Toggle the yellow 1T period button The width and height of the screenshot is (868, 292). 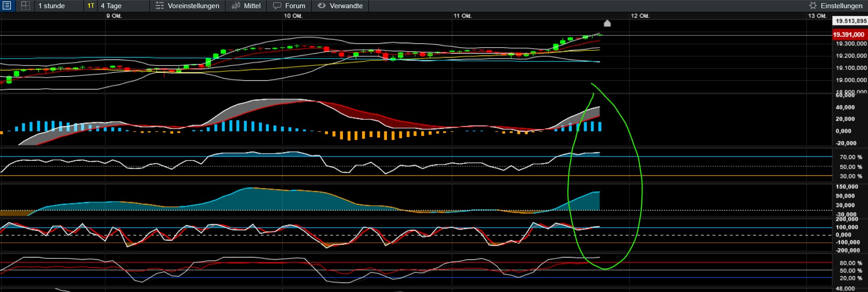(91, 6)
